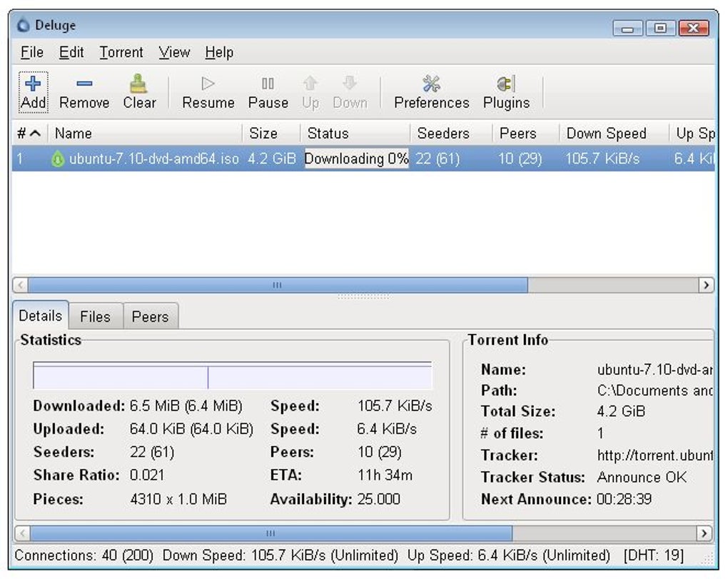Click the details pane horizontal scrollbar thumb

pyautogui.click(x=272, y=533)
